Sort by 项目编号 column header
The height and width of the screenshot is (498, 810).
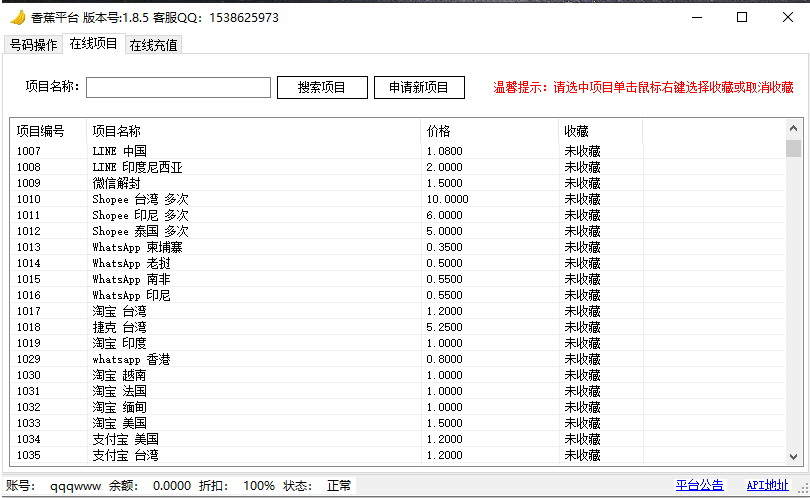click(48, 131)
